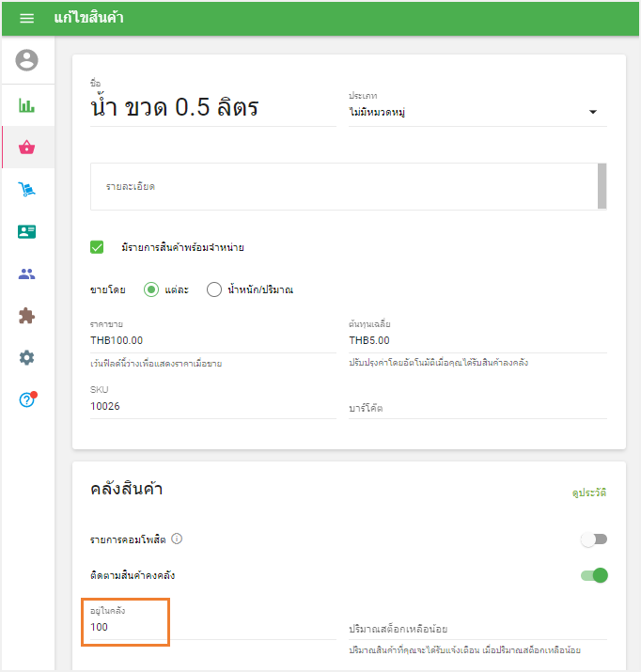
Task: Uncheck the item available for sale checkbox
Action: [x=97, y=247]
